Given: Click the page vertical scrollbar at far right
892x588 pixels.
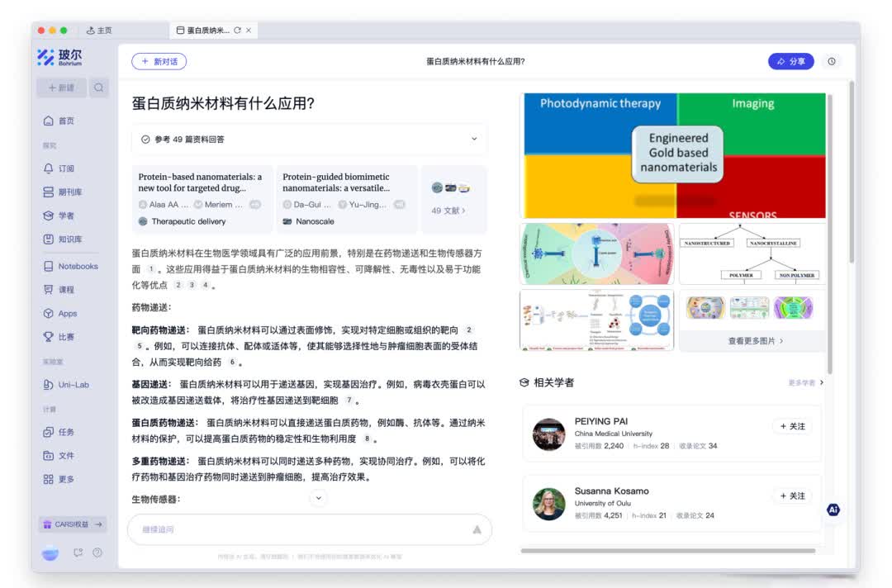Looking at the screenshot, I should pyautogui.click(x=852, y=173).
